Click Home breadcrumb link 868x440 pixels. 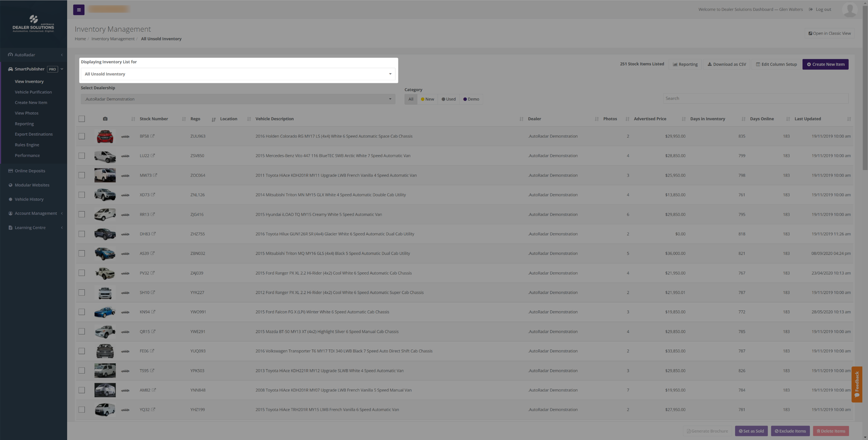click(x=80, y=39)
